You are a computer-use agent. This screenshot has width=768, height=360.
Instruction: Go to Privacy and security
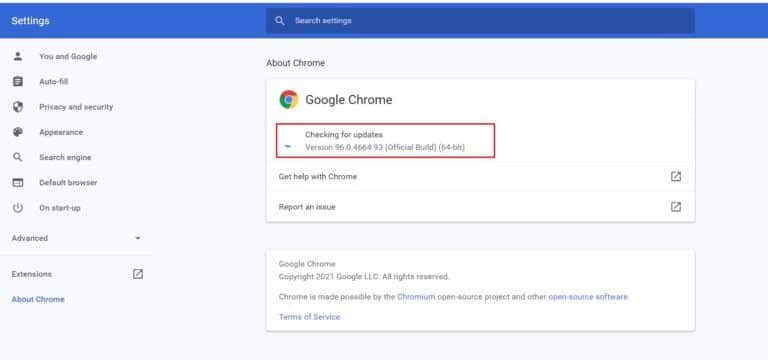[76, 107]
